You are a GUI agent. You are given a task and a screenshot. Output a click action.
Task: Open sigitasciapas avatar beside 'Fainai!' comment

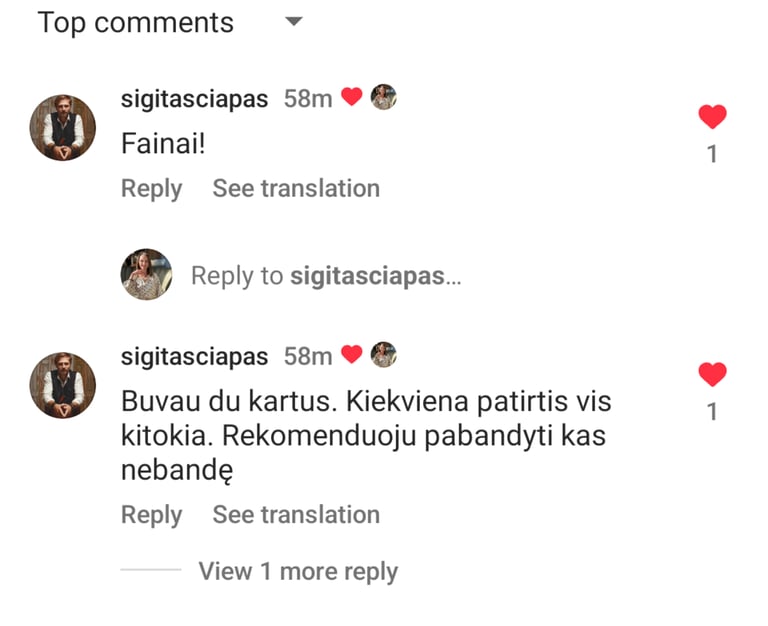[63, 127]
